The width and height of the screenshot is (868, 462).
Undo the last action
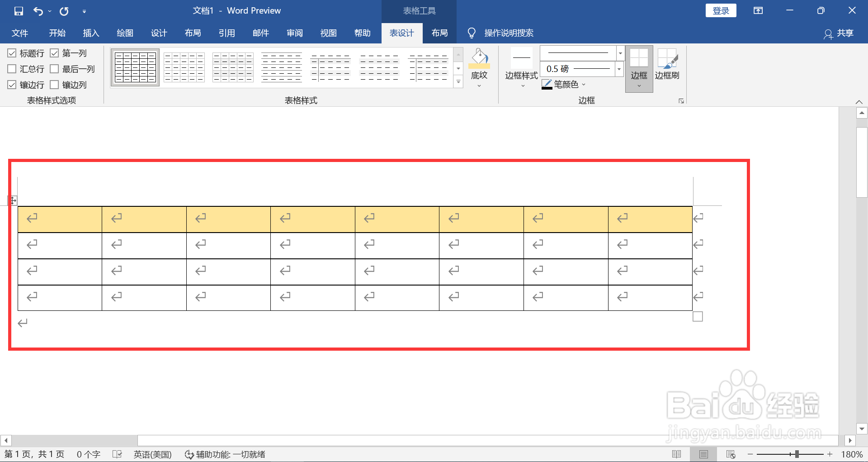39,10
